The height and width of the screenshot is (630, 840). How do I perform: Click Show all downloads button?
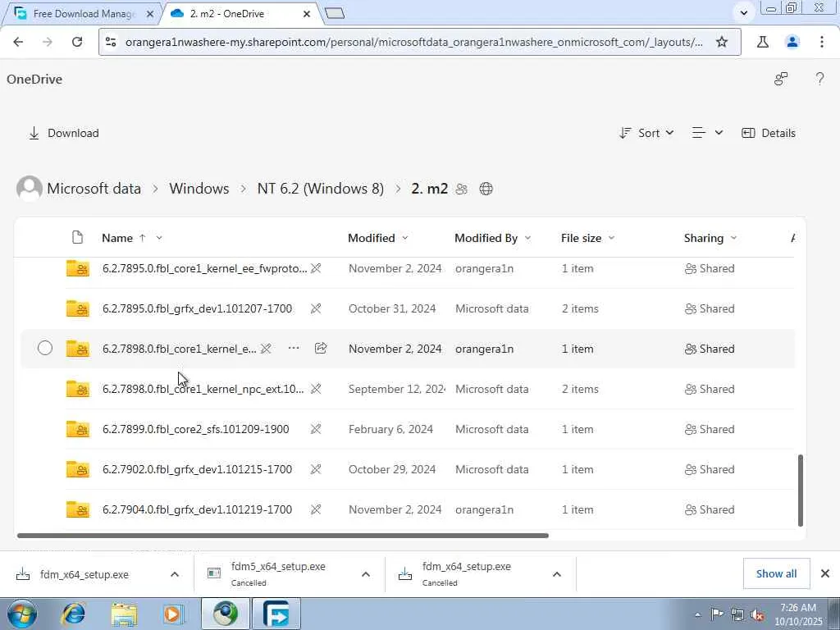point(776,573)
